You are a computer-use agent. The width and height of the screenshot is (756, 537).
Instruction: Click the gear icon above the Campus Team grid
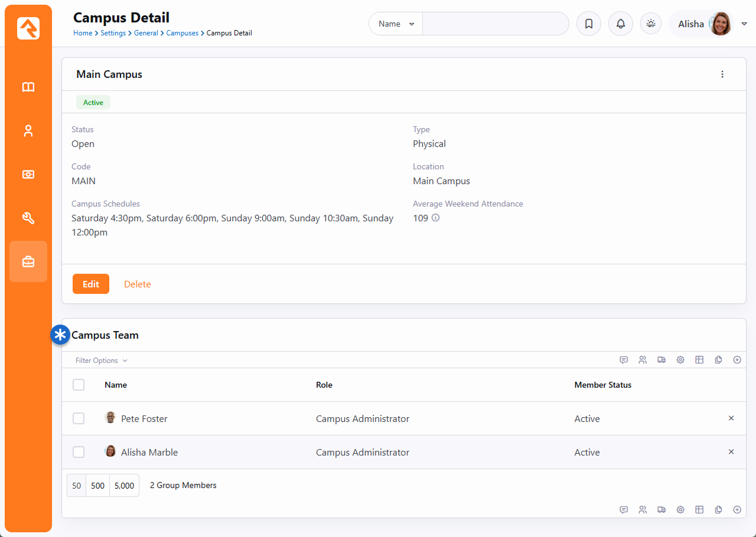coord(680,360)
